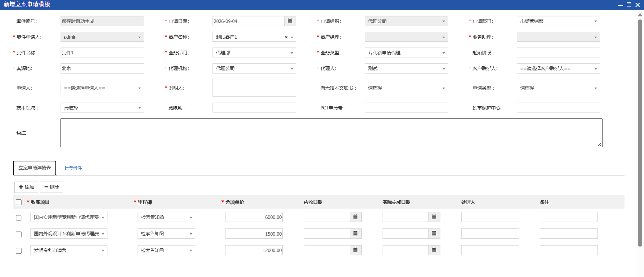Click the 申请人 dropdown
Image resolution: width=644 pixels, height=277 pixels.
102,88
